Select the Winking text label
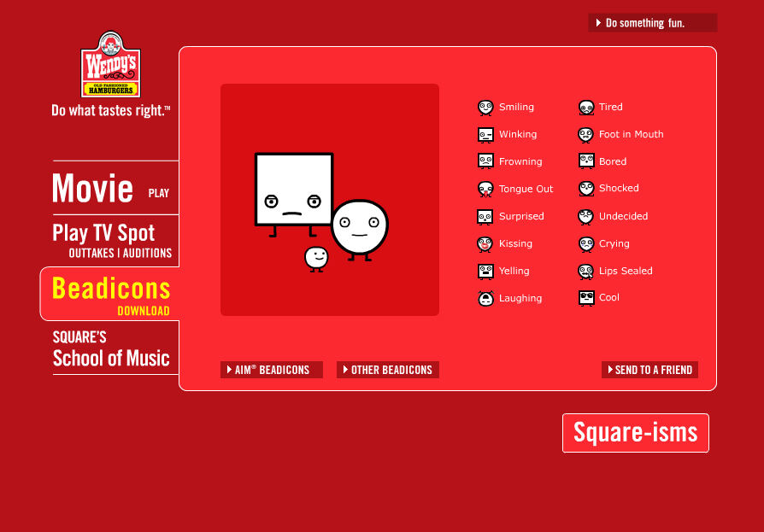The width and height of the screenshot is (764, 532). click(518, 134)
